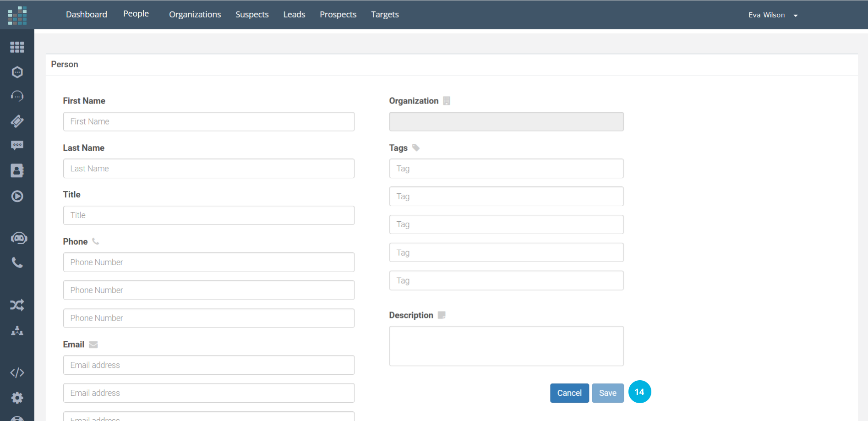Select the People menu item
This screenshot has height=421, width=868.
[x=136, y=14]
